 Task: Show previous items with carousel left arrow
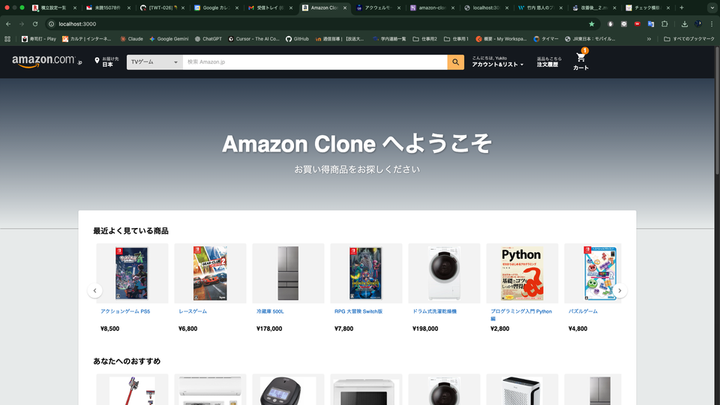coord(95,290)
